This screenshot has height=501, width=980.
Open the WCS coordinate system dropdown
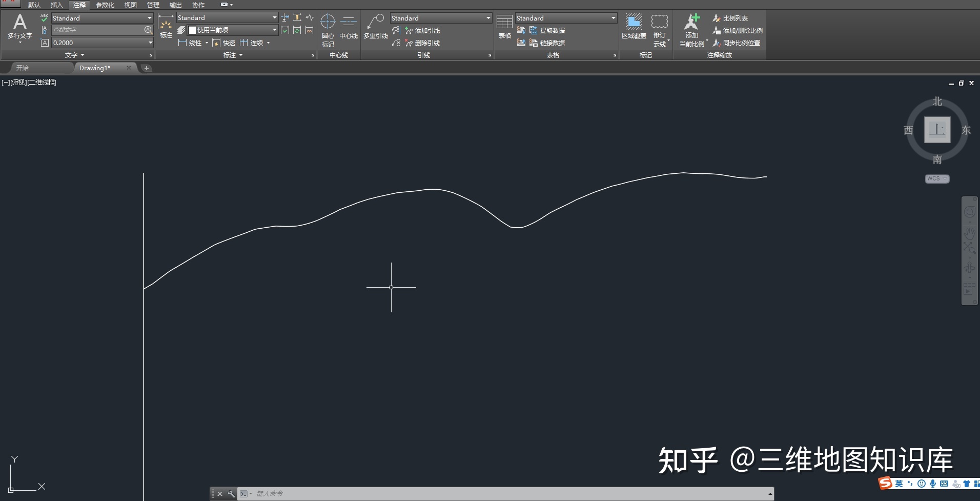pyautogui.click(x=937, y=178)
